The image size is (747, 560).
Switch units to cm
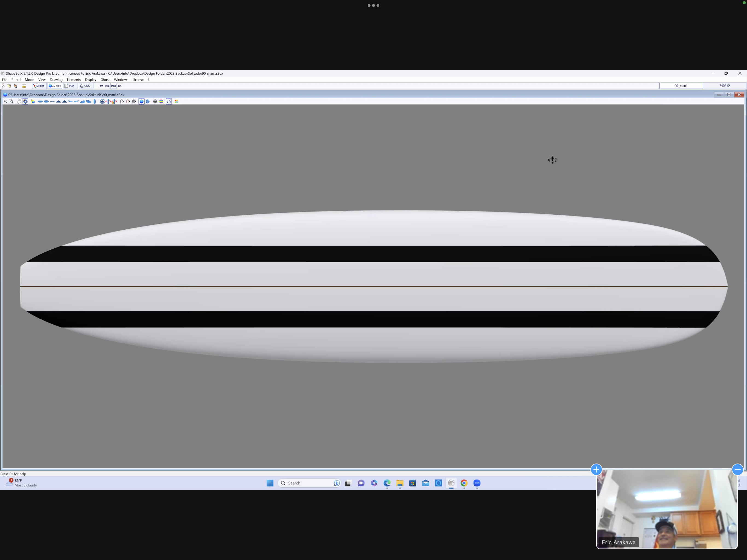click(101, 86)
